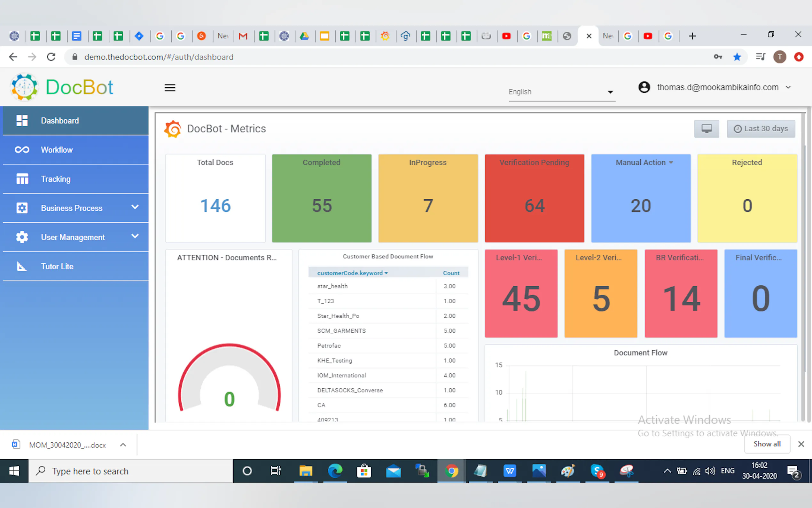Screen dimensions: 812x508
Task: Click the monitor view mode icon
Action: (x=706, y=129)
